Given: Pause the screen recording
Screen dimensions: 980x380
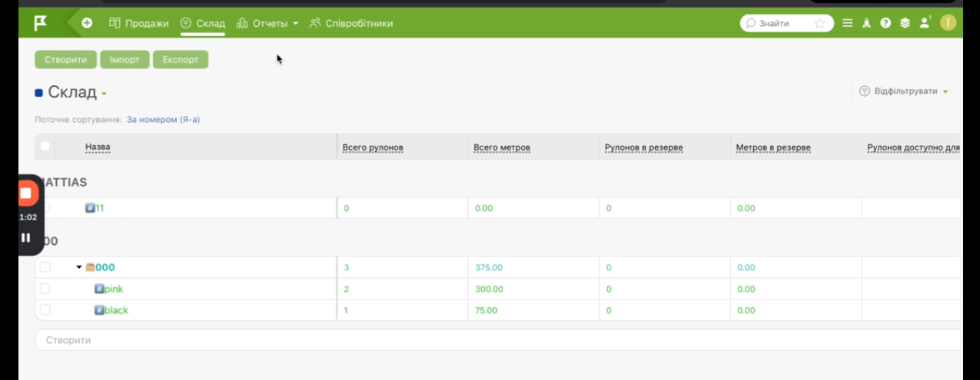Looking at the screenshot, I should 26,238.
